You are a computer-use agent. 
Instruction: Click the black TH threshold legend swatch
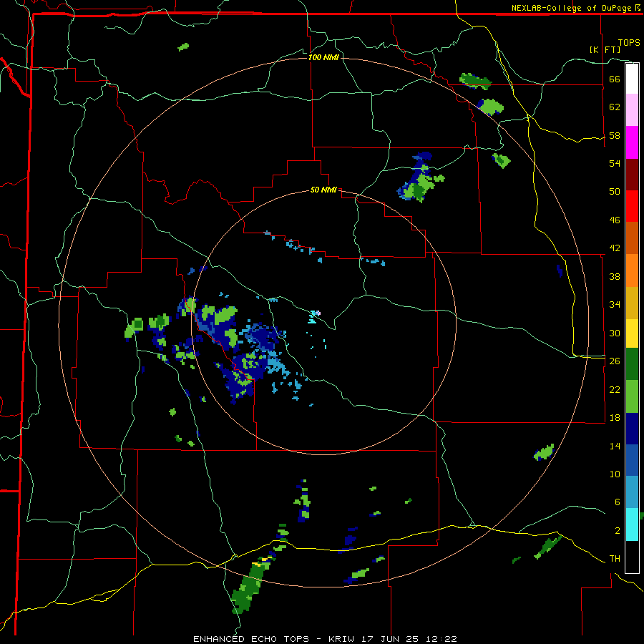[632, 557]
